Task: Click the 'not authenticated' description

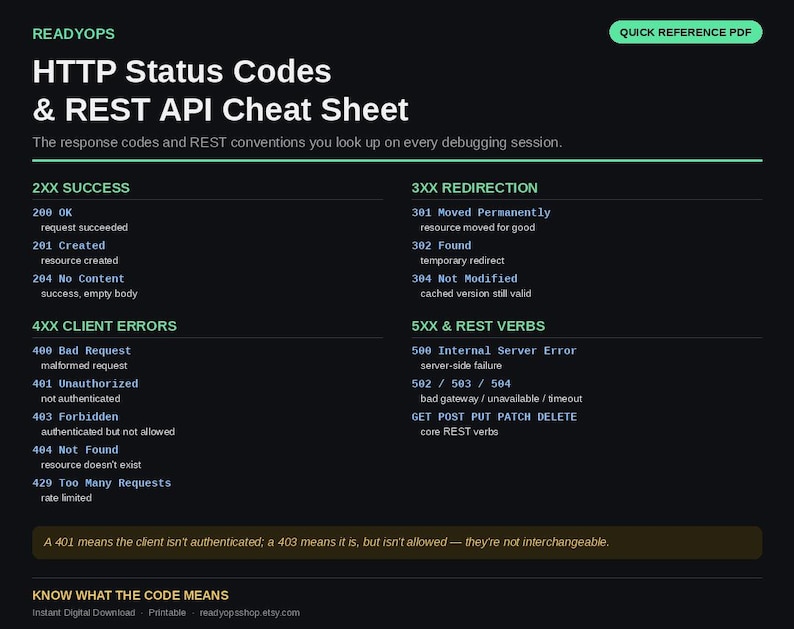Action: [x=81, y=399]
